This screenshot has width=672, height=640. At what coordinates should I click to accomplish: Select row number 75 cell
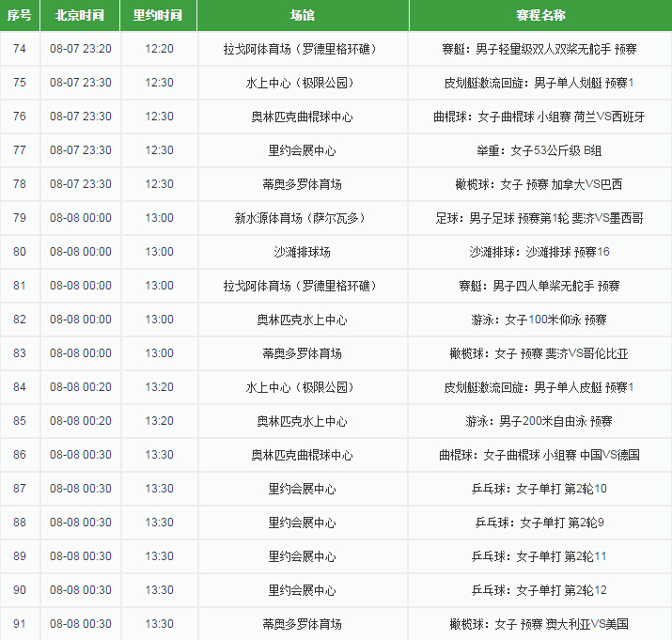[20, 83]
